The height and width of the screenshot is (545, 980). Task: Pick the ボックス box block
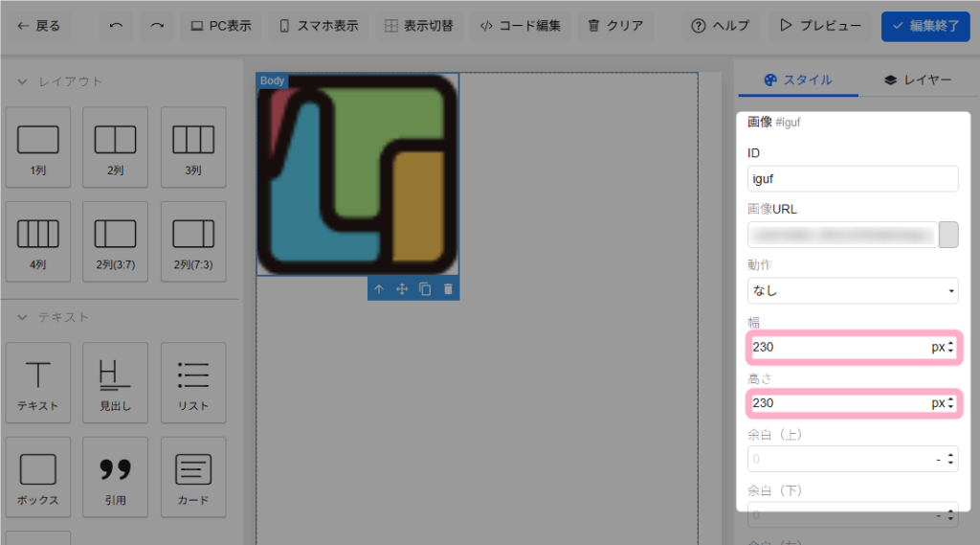pyautogui.click(x=38, y=477)
